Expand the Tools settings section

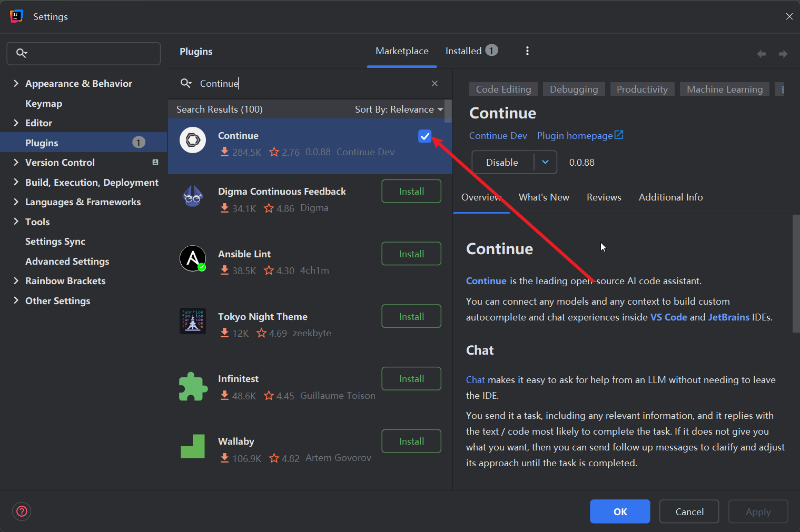(16, 222)
